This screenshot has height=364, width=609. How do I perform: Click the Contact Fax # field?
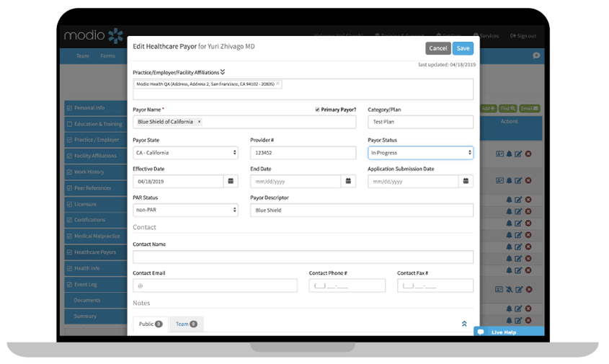pos(435,285)
